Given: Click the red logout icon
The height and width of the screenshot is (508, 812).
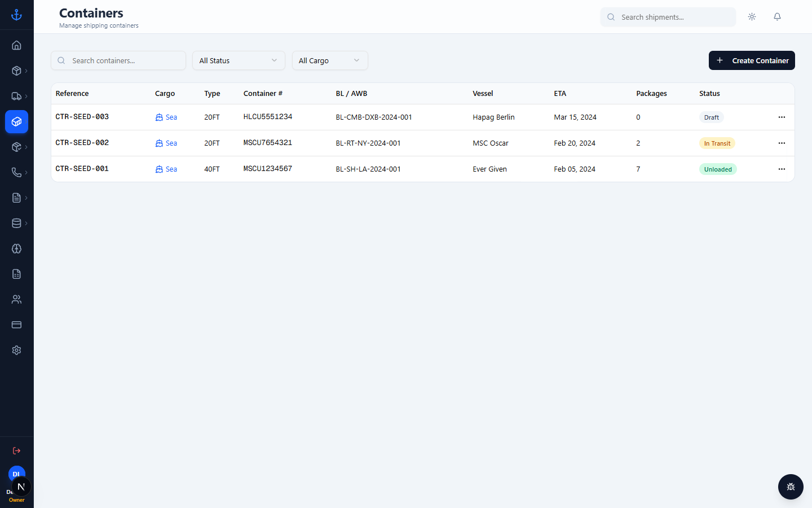Looking at the screenshot, I should [16, 450].
